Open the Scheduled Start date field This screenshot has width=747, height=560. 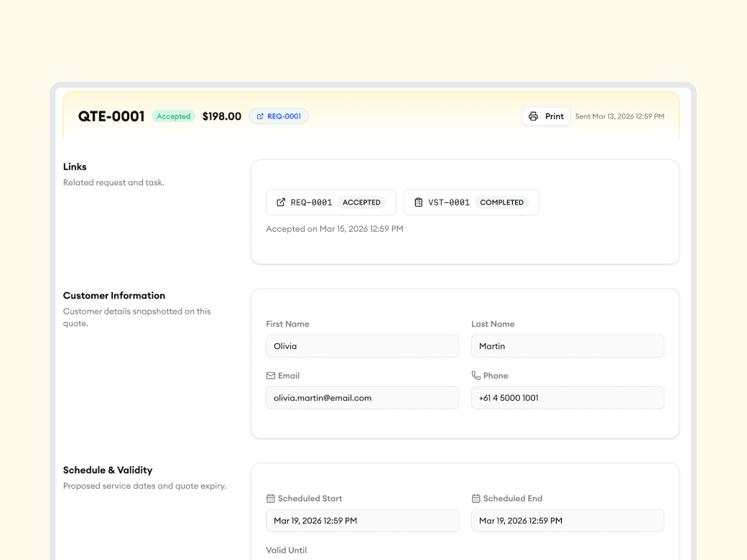click(x=362, y=521)
